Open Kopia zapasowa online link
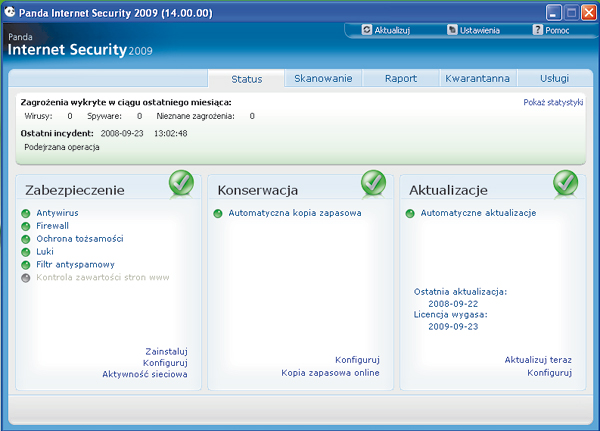This screenshot has width=600, height=431. pyautogui.click(x=330, y=373)
